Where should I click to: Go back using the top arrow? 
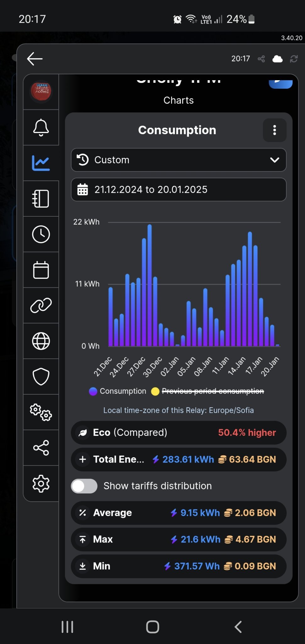click(35, 59)
